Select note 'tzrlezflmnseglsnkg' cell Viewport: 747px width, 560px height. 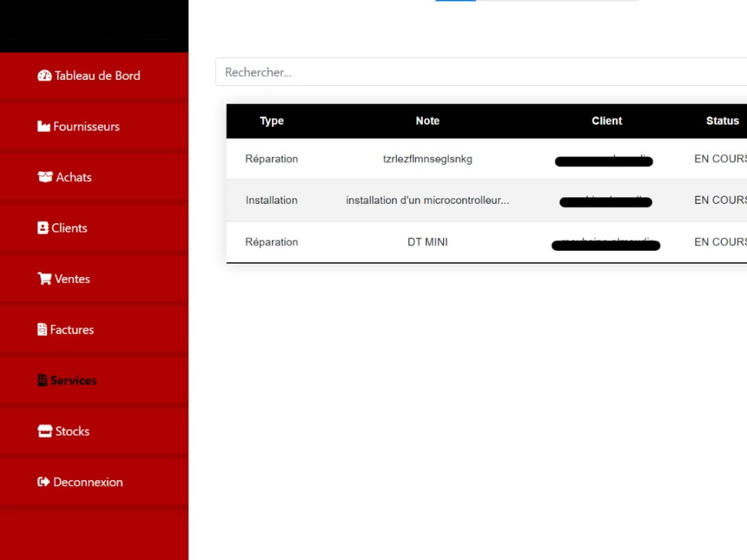[x=427, y=159]
